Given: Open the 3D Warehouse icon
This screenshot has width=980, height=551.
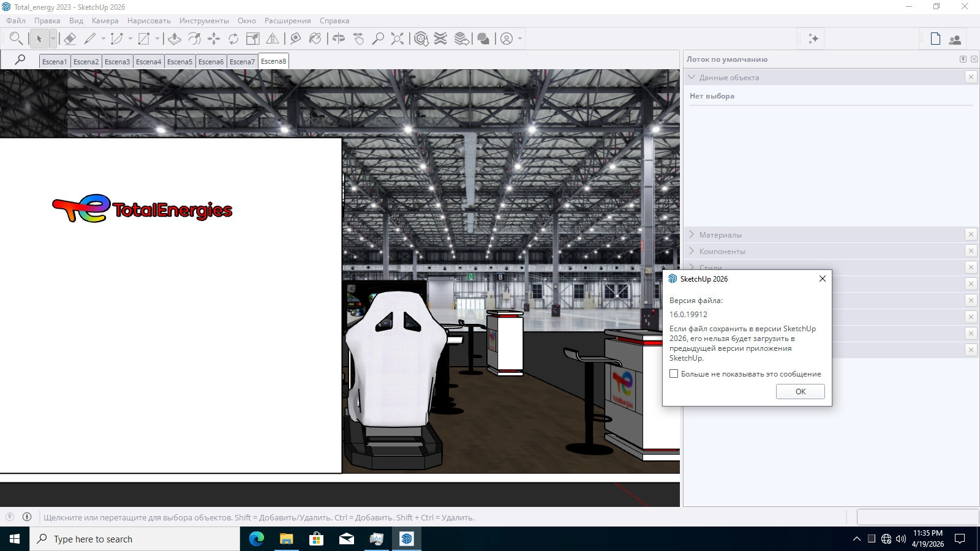Looking at the screenshot, I should (x=421, y=39).
